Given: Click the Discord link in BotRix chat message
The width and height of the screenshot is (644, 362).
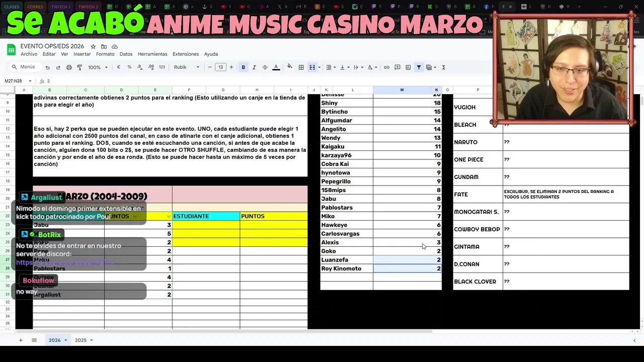Looking at the screenshot, I should pyautogui.click(x=65, y=262).
